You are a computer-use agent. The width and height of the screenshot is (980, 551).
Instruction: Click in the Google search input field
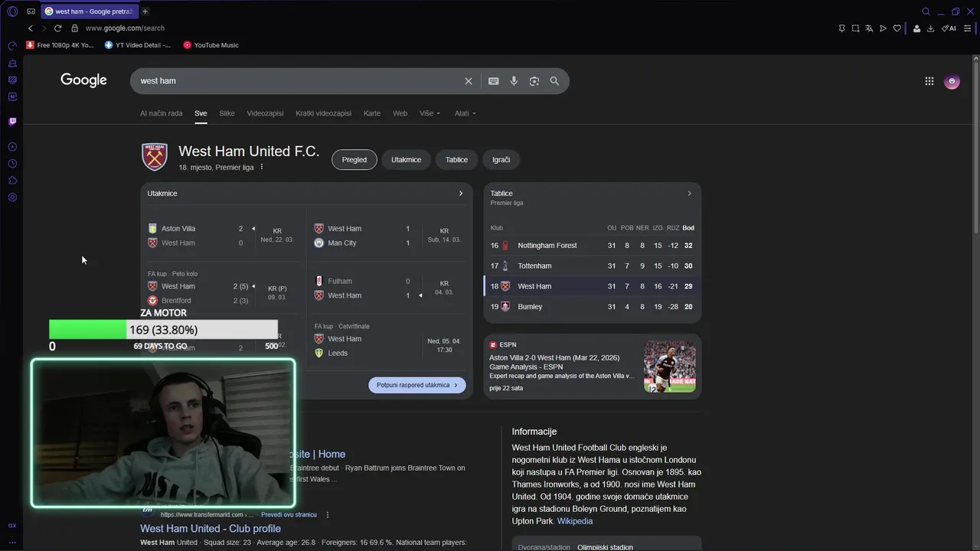[299, 81]
